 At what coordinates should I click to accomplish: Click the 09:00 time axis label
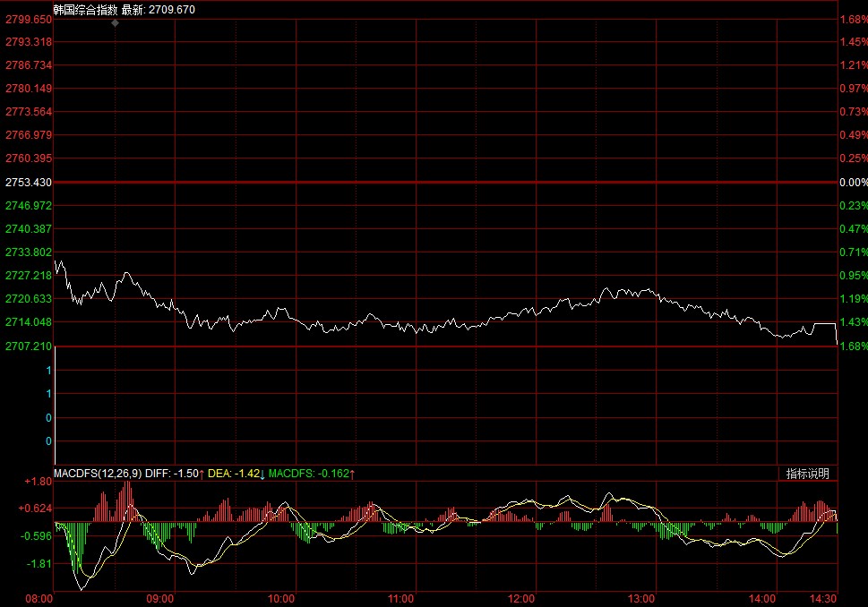point(160,598)
